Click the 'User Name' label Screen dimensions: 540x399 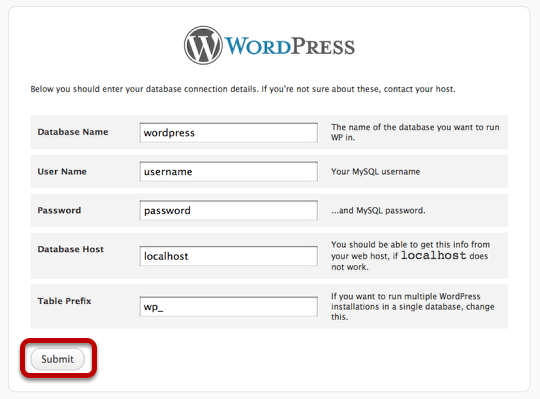coord(62,171)
